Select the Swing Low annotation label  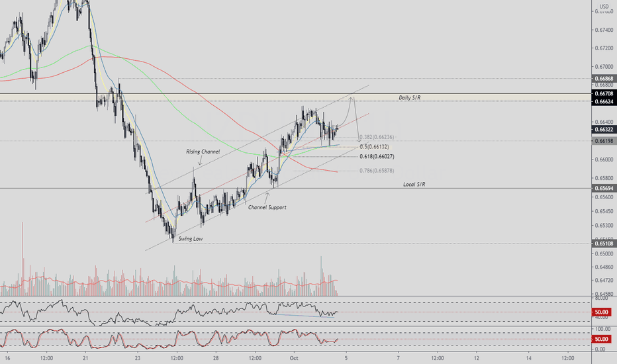click(191, 239)
